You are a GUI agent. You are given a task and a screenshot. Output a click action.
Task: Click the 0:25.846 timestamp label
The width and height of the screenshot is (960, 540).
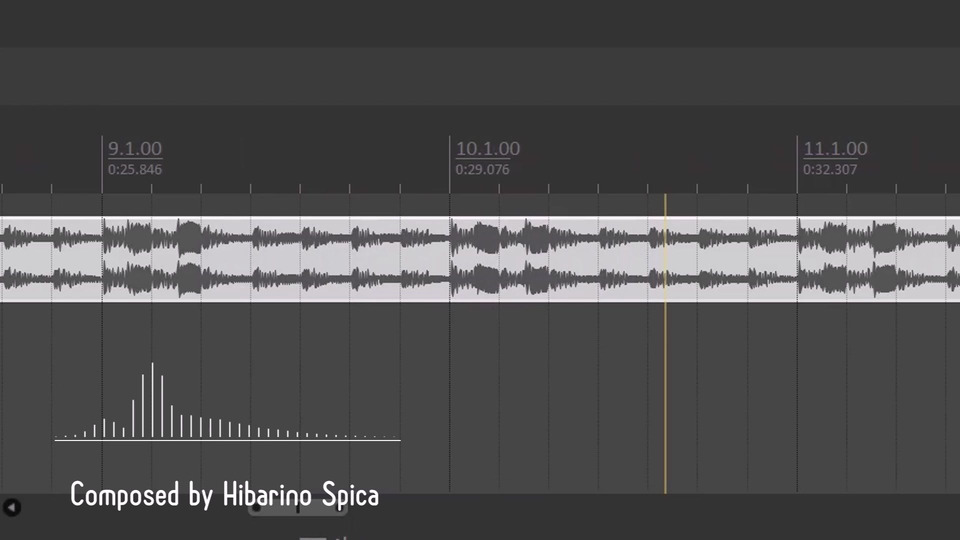point(135,170)
